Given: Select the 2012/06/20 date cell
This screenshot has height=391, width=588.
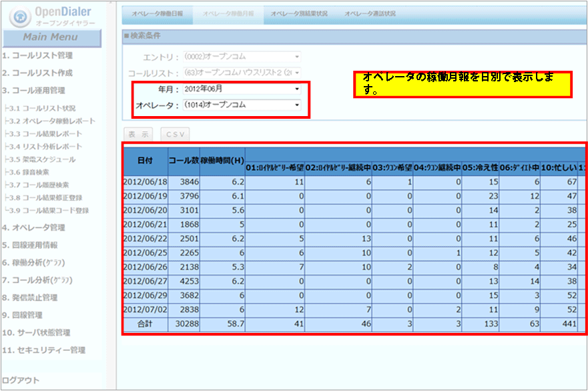Looking at the screenshot, I should click(x=145, y=211).
